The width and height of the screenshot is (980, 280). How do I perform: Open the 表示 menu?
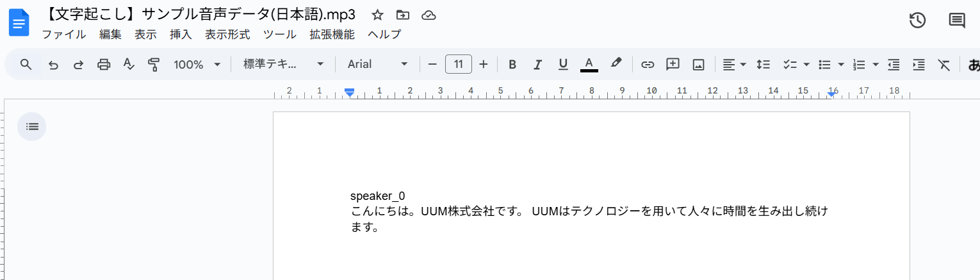pyautogui.click(x=145, y=35)
